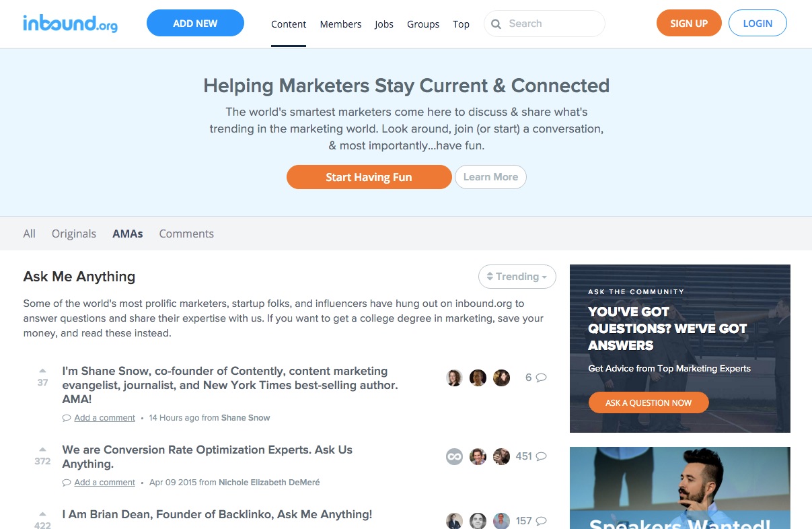The image size is (812, 529).
Task: Upvote the Shane Snow AMA post
Action: click(x=42, y=370)
